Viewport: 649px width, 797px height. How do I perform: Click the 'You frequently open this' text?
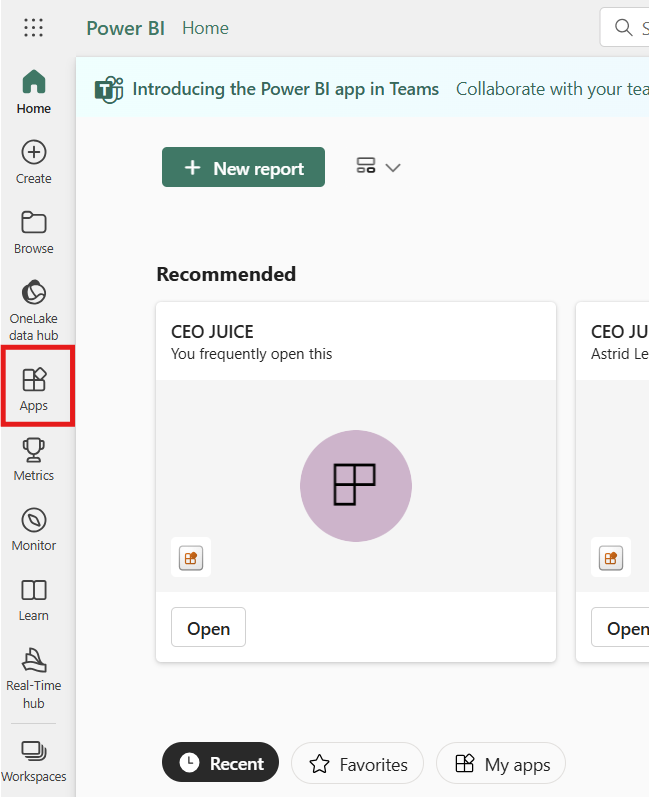click(x=251, y=354)
